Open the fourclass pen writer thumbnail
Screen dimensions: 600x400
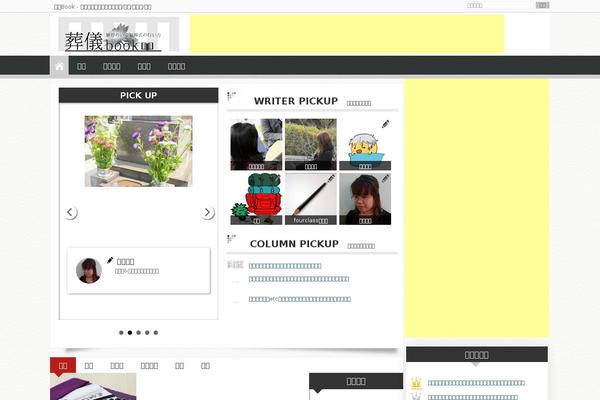(x=311, y=199)
